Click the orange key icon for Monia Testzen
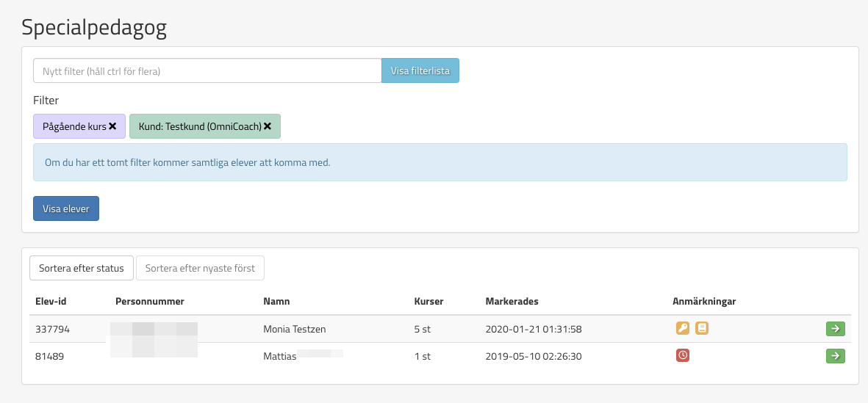868x403 pixels. coord(683,329)
